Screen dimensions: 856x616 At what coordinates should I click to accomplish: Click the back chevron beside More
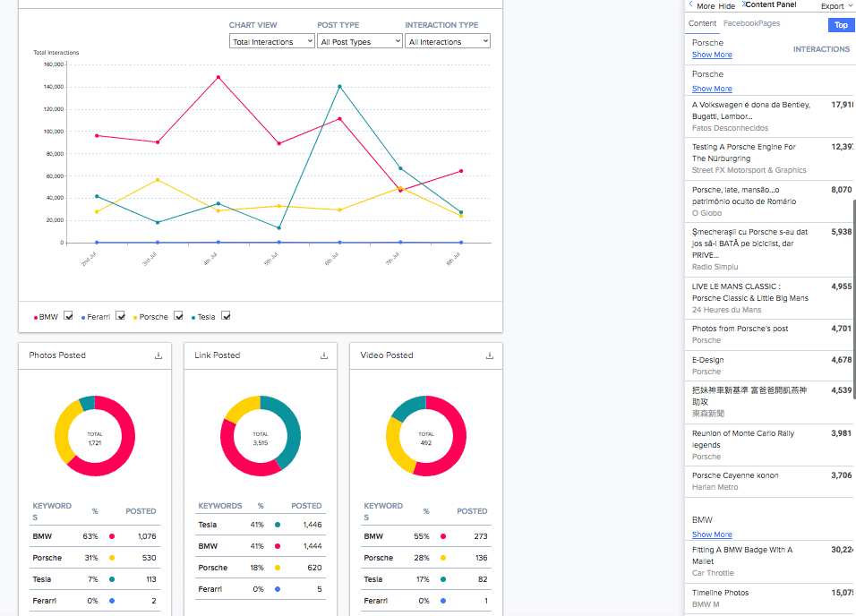[690, 4]
